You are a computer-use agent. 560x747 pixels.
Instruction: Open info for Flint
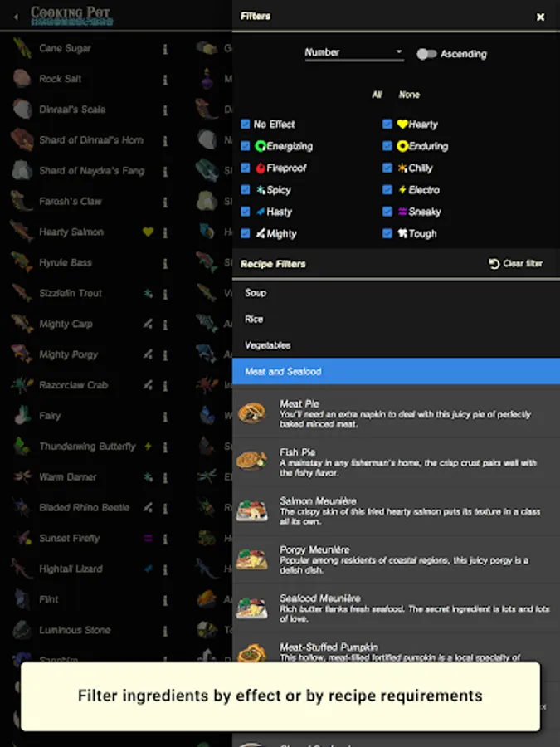click(x=165, y=600)
